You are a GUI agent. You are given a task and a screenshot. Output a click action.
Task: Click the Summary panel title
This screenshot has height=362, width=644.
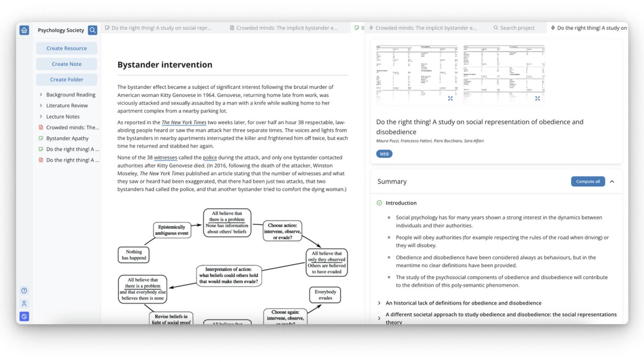pos(392,181)
